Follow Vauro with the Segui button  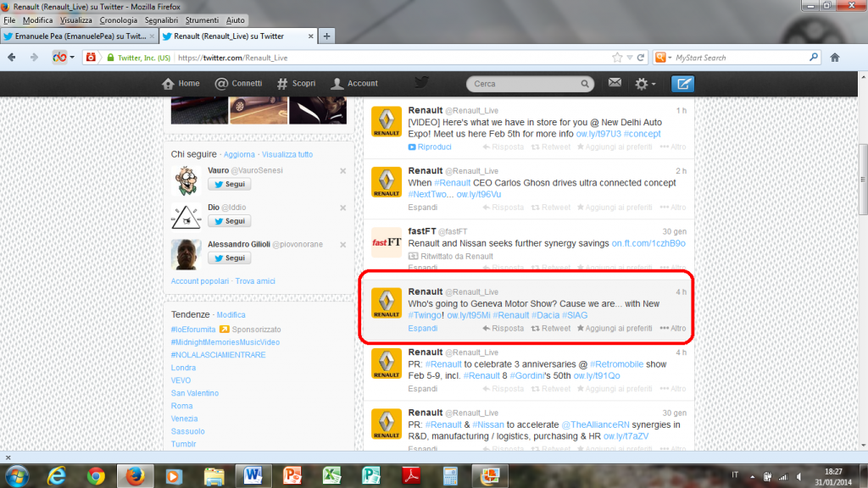[229, 184]
